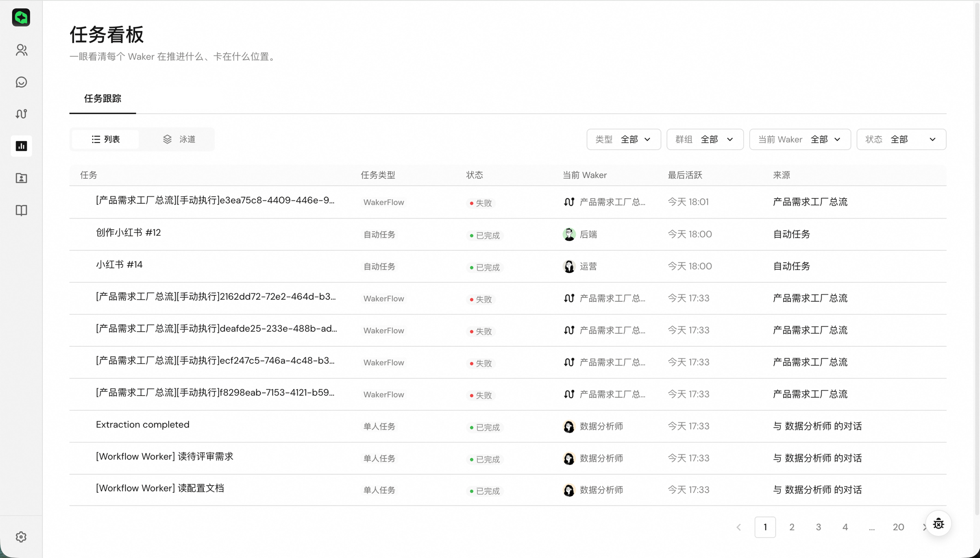Go to page 2
This screenshot has width=980, height=558.
pyautogui.click(x=792, y=527)
